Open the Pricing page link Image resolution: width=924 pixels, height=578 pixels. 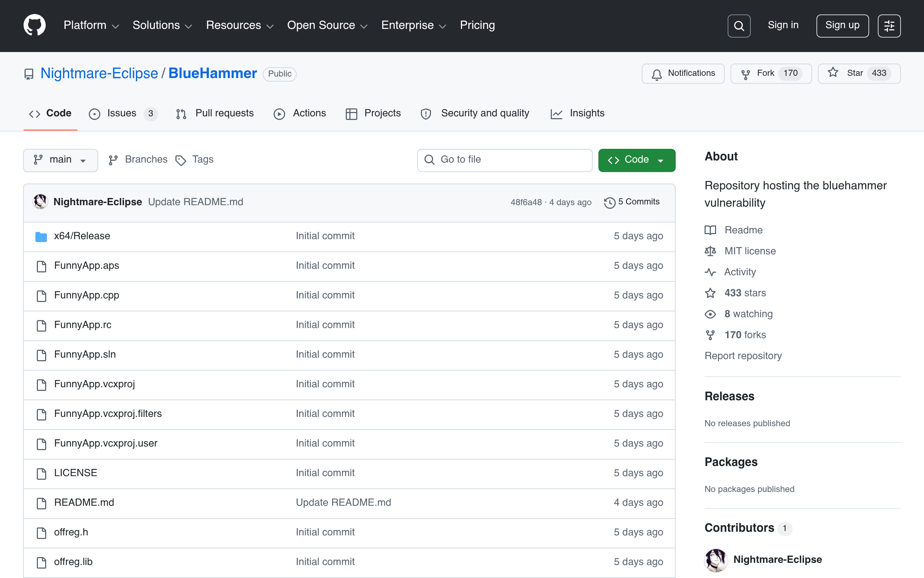click(477, 25)
